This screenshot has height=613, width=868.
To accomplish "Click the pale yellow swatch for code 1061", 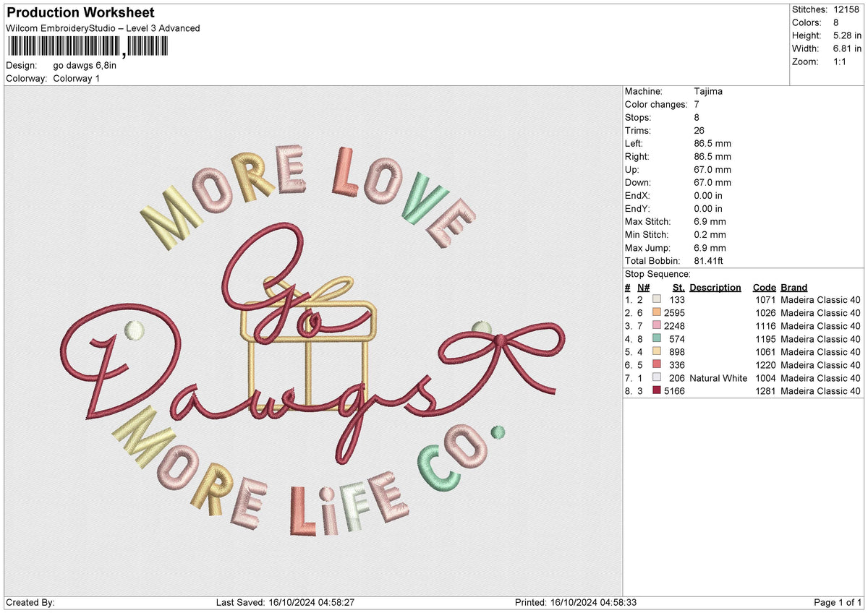I will [x=656, y=351].
